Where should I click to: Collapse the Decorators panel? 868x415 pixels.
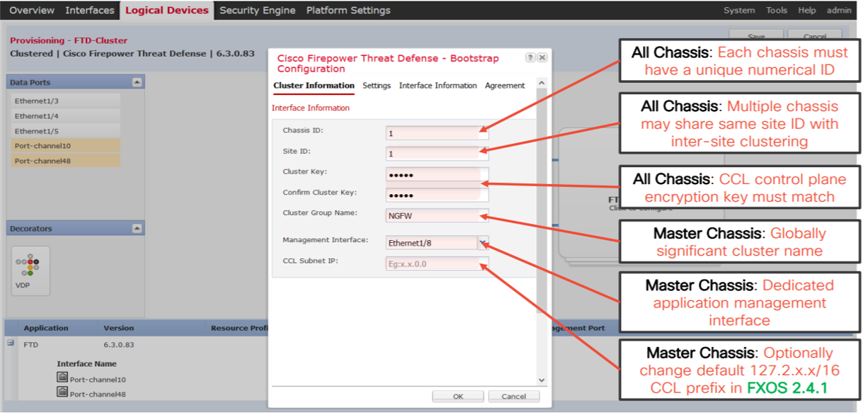[x=137, y=229]
